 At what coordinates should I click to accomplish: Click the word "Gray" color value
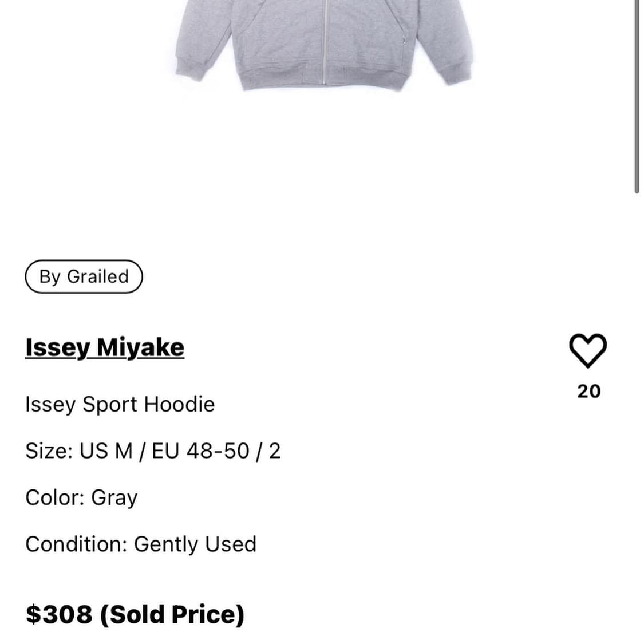pos(114,497)
